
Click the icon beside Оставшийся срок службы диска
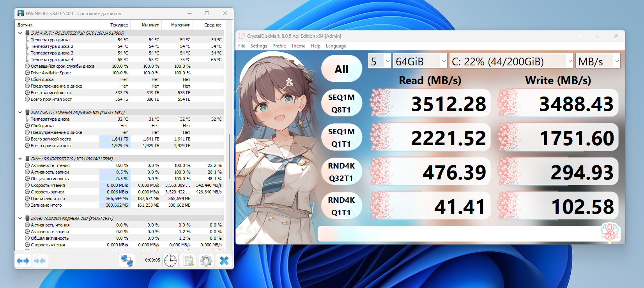coord(27,66)
